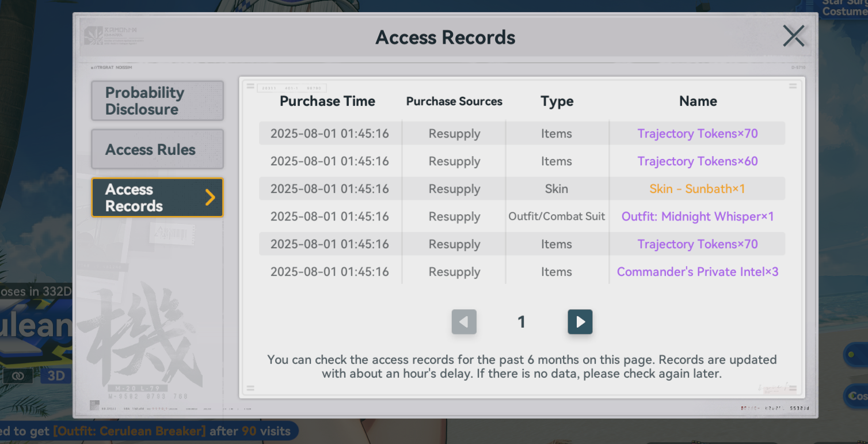Screen dimensions: 868x444
Task: Click the Outfit/Combat Suit type cell
Action: [557, 217]
